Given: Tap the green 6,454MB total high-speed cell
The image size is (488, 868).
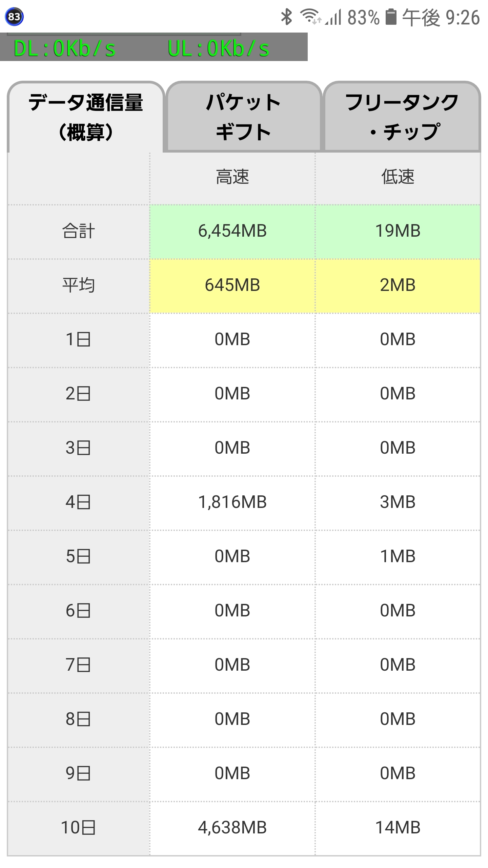Looking at the screenshot, I should pyautogui.click(x=232, y=231).
